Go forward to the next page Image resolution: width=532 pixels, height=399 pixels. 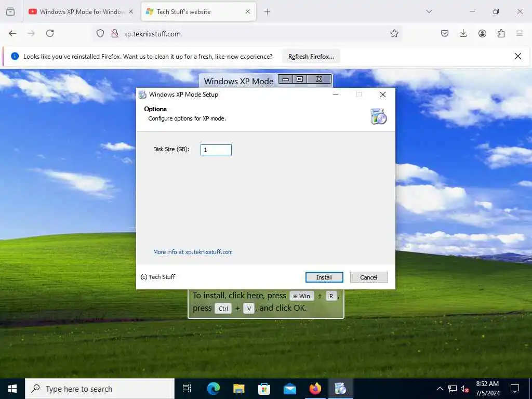[x=31, y=33]
